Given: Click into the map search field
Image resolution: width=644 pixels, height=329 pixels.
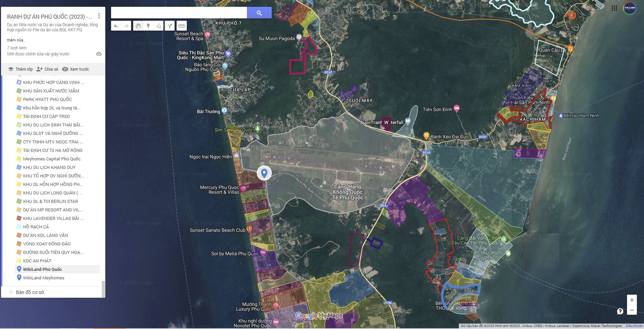Looking at the screenshot, I should 179,13.
